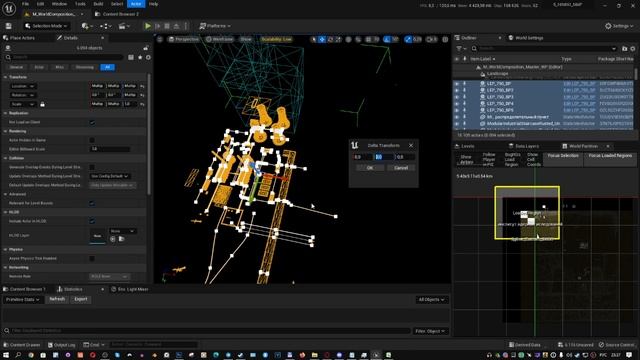Click the Details panel search field
Image resolution: width=640 pixels, height=360 pixels.
click(64, 58)
